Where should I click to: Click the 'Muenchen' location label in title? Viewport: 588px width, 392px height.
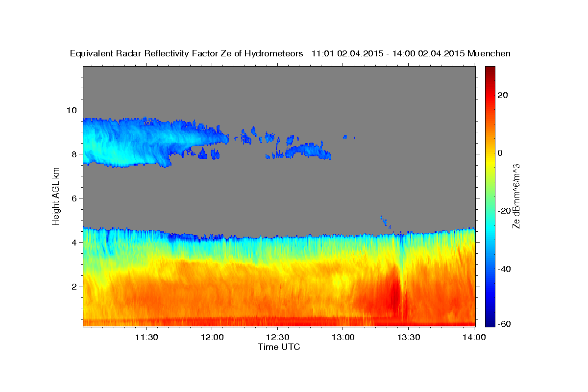(x=489, y=53)
